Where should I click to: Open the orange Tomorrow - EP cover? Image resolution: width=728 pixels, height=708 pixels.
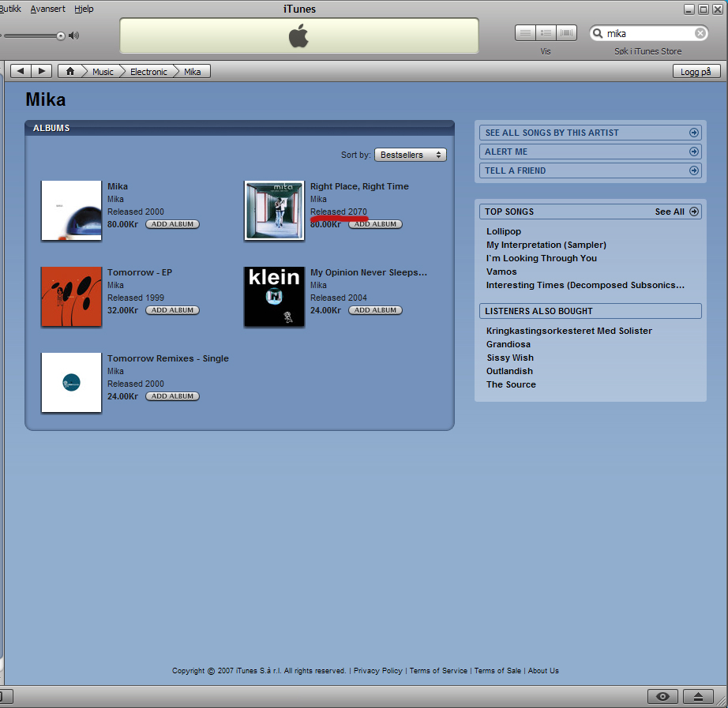[x=72, y=297]
